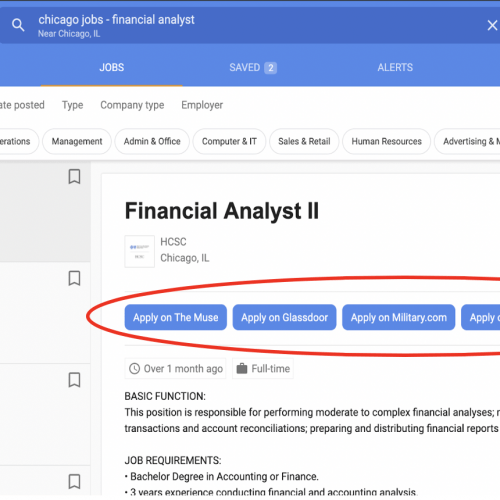500x500 pixels.
Task: Click the Chicago, IL location text
Action: tap(185, 258)
